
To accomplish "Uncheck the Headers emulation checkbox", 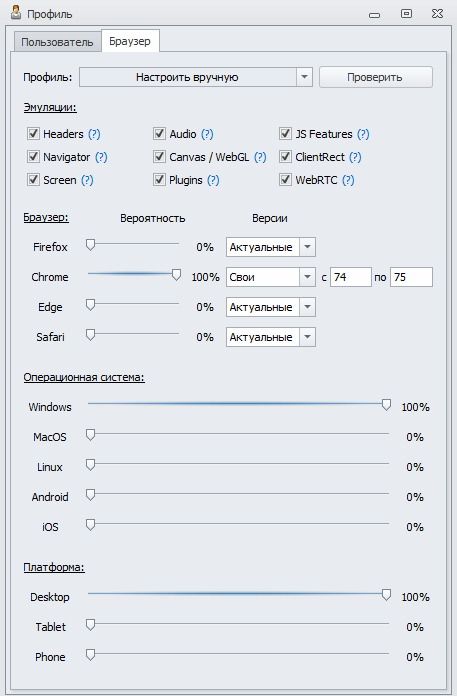I will 33,134.
